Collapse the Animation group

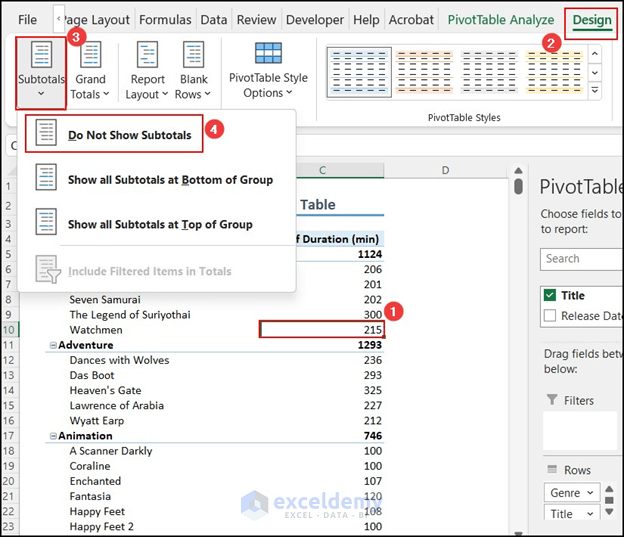[x=52, y=436]
